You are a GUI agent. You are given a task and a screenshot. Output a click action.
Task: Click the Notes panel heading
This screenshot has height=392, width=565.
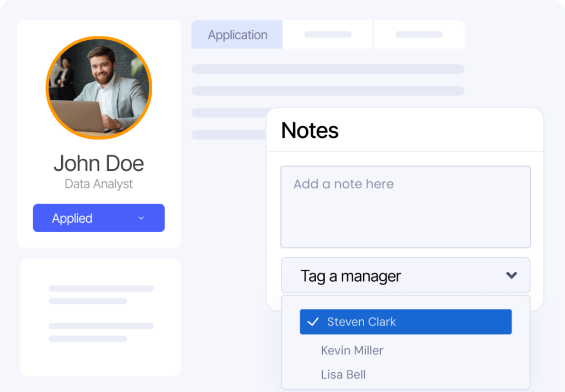[x=310, y=131]
